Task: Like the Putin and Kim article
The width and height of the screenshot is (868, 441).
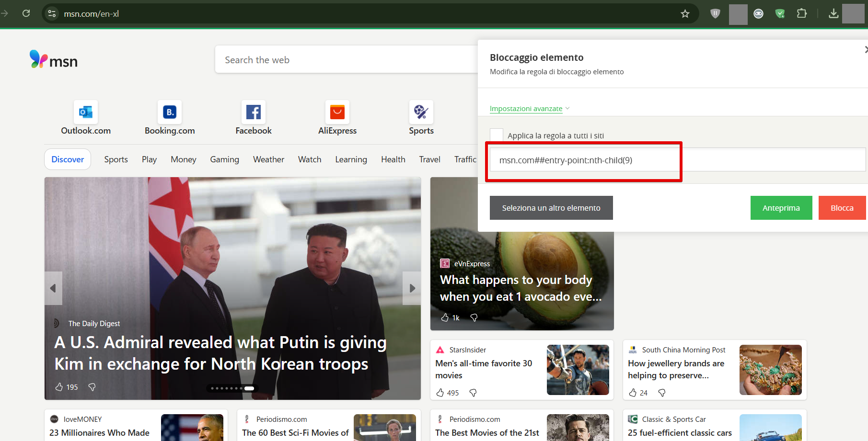Action: point(59,387)
